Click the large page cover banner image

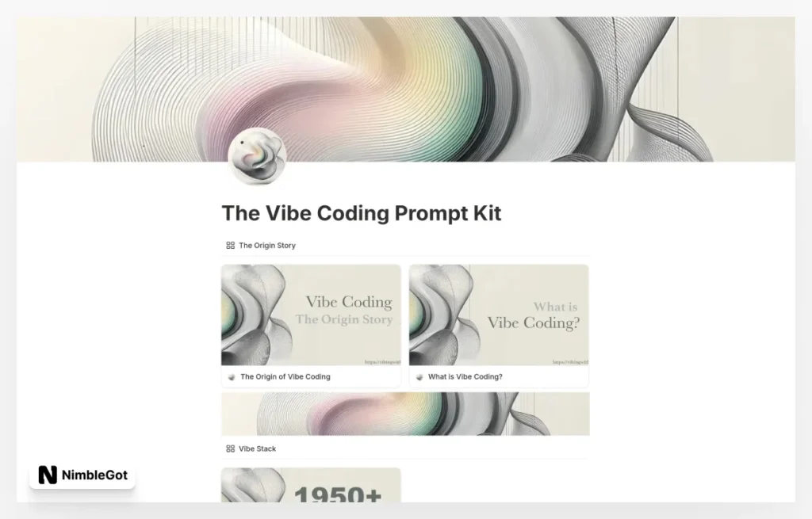406,89
